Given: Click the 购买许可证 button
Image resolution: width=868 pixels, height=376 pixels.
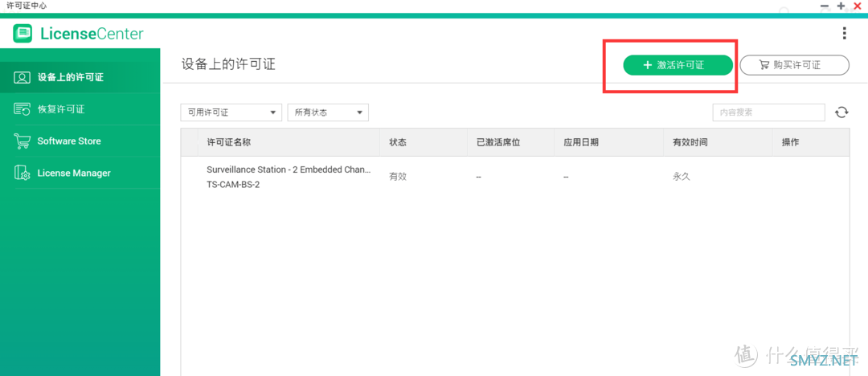Looking at the screenshot, I should pos(794,65).
